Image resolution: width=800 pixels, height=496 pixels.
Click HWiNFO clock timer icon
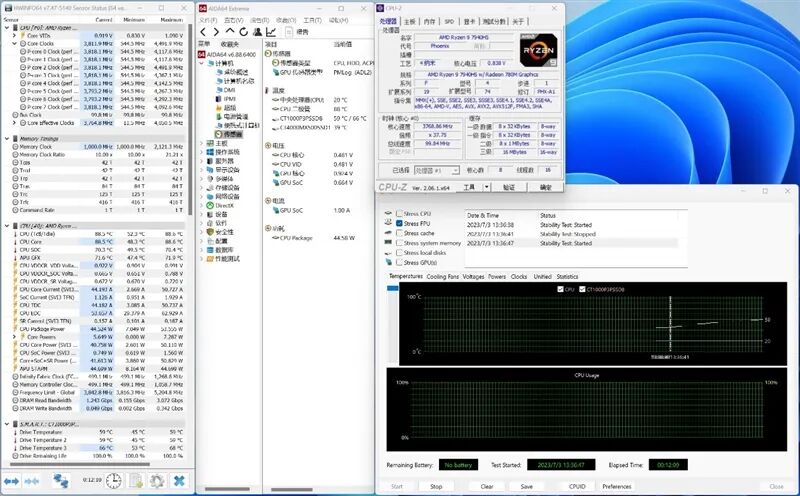[x=114, y=481]
